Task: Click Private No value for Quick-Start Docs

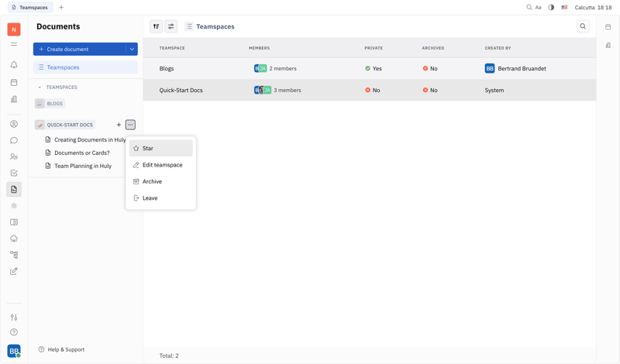Action: [373, 90]
